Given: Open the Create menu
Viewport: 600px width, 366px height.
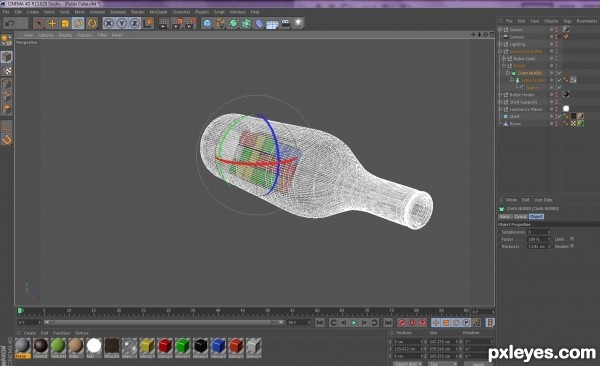Looking at the screenshot, I should click(33, 12).
